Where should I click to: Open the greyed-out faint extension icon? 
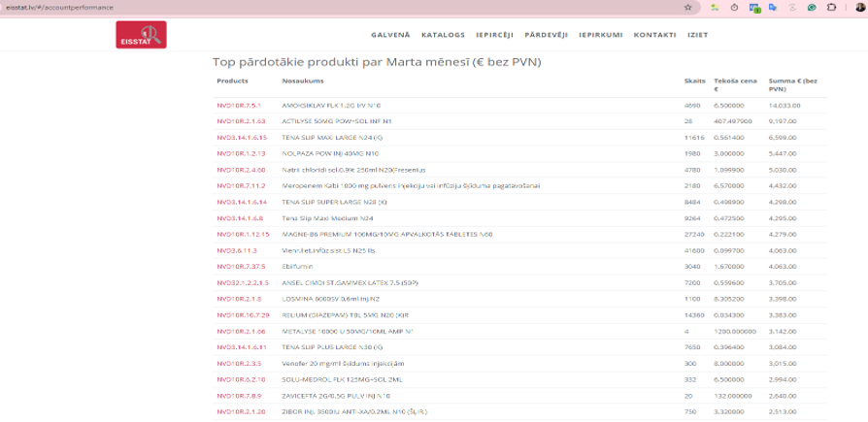tap(792, 8)
